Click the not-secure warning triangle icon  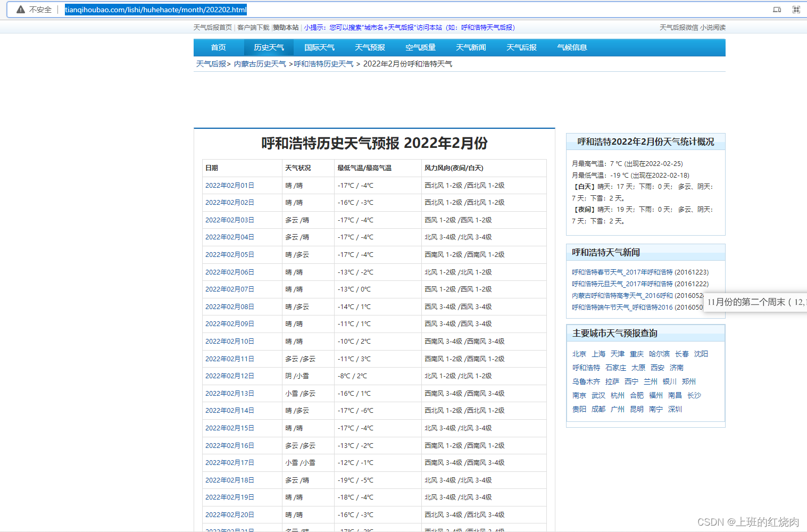click(21, 10)
